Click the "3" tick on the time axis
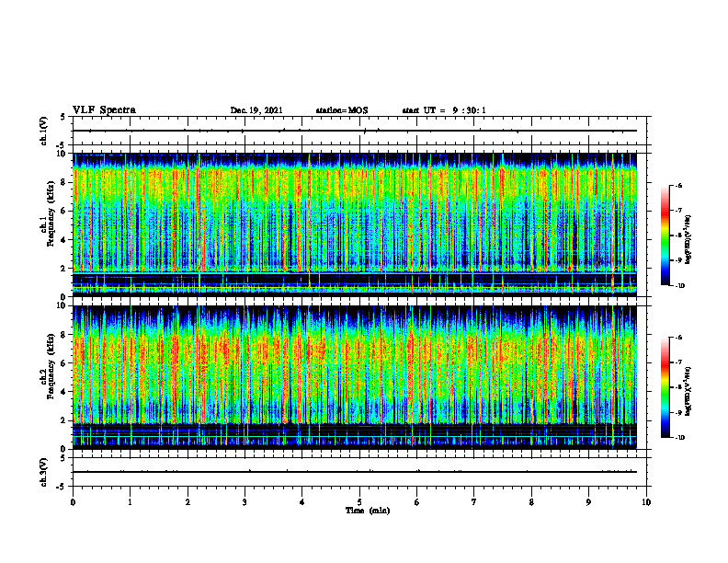Viewport: 728px width, 563px height. click(x=245, y=502)
